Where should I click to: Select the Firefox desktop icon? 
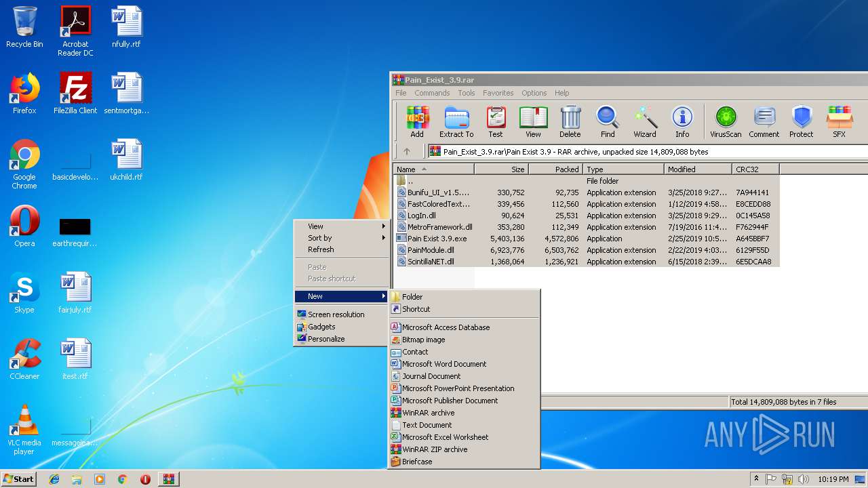point(24,93)
